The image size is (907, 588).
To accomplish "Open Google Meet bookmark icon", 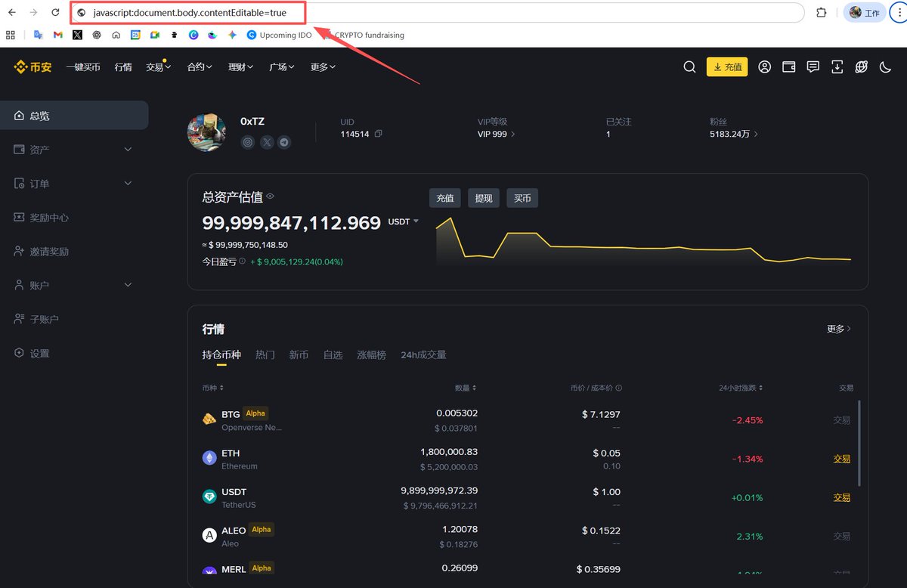I will (x=155, y=35).
